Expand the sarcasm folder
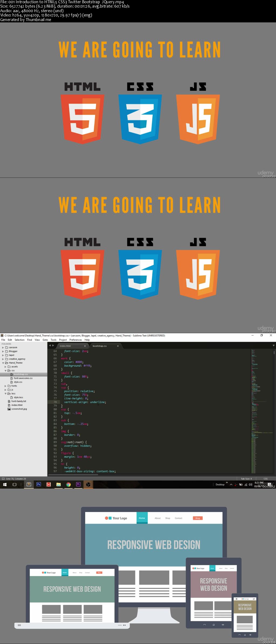 [x=3, y=347]
